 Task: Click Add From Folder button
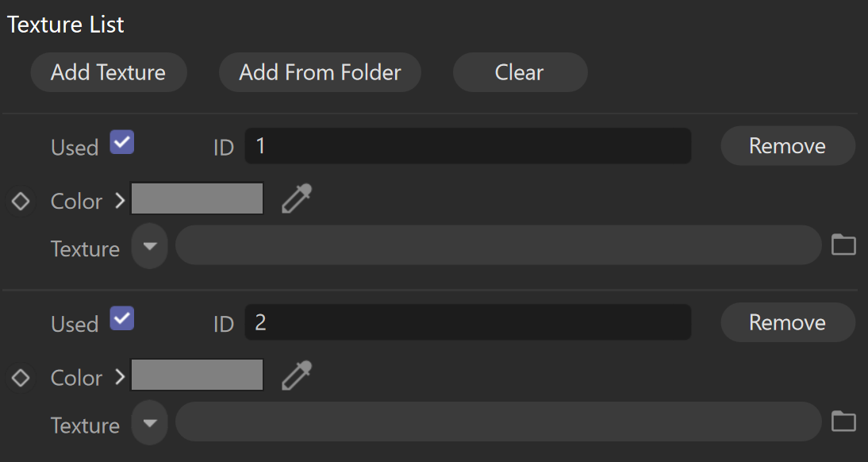pyautogui.click(x=320, y=72)
